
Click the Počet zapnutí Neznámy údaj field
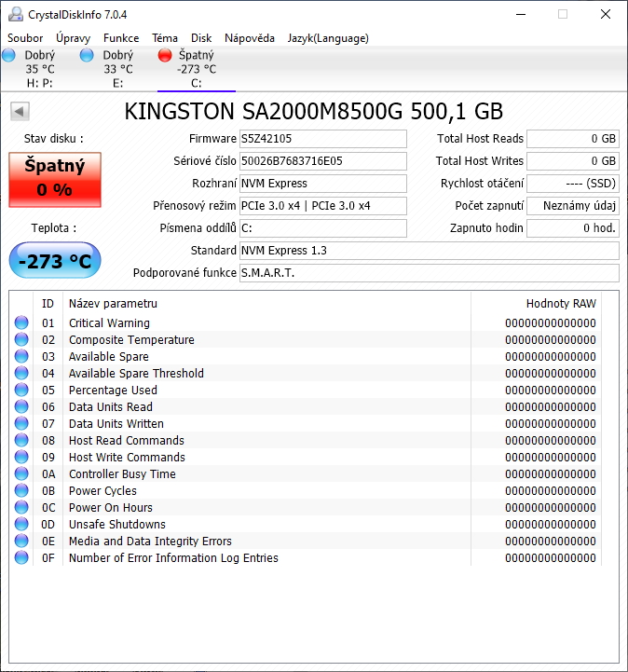(x=573, y=206)
